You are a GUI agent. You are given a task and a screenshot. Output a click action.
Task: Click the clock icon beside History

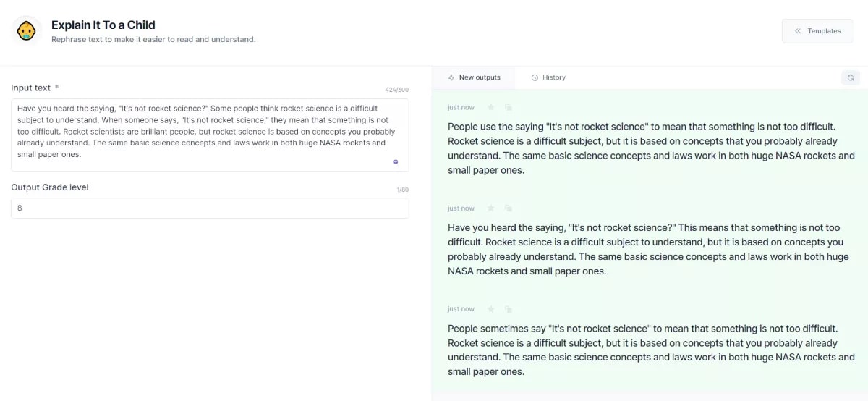point(535,77)
